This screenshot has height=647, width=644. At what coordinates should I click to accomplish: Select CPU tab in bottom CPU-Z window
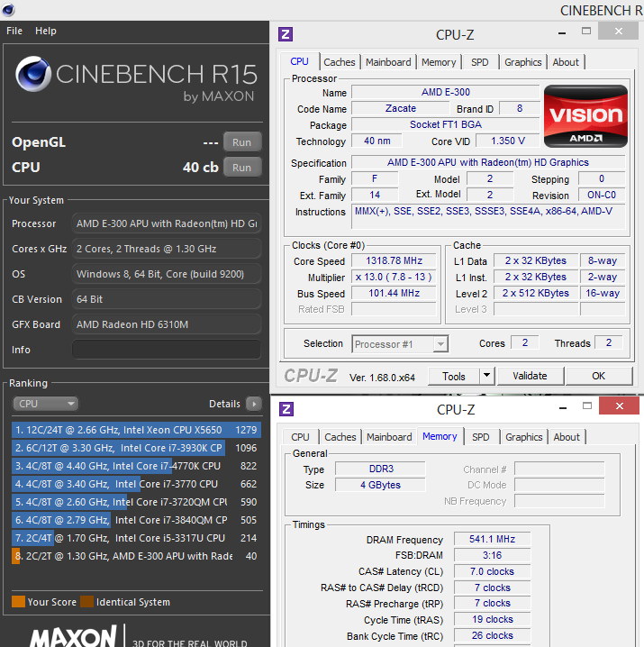(x=300, y=437)
